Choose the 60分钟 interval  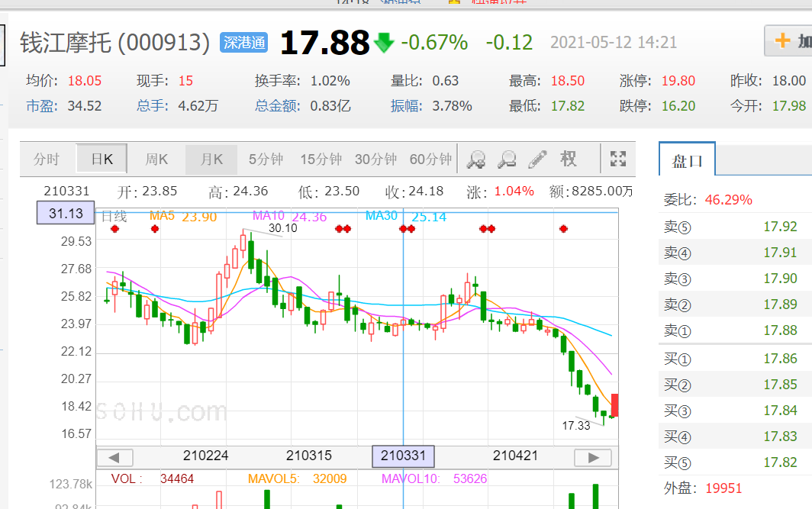click(x=431, y=159)
